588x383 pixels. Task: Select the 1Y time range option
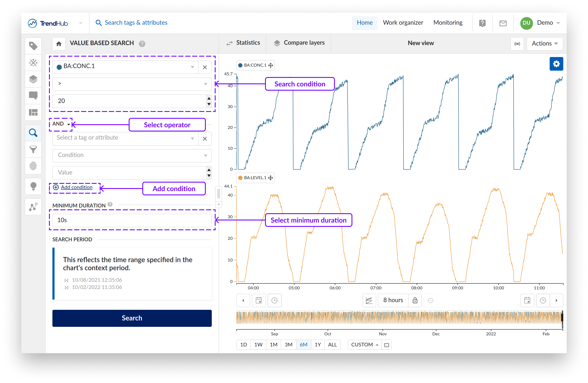point(317,344)
